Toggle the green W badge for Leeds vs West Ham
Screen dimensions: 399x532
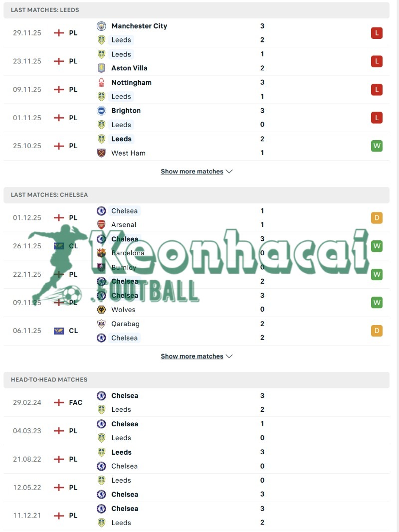coord(377,146)
